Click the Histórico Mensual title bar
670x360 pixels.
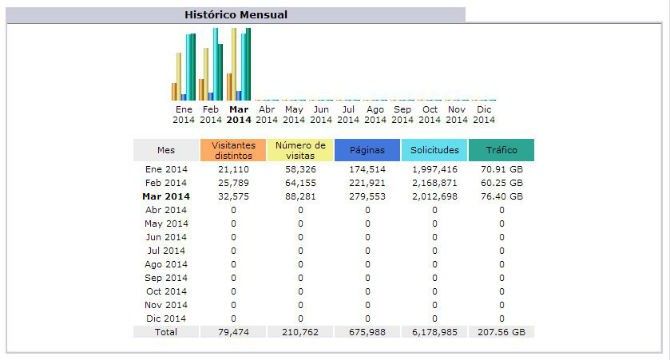click(236, 15)
